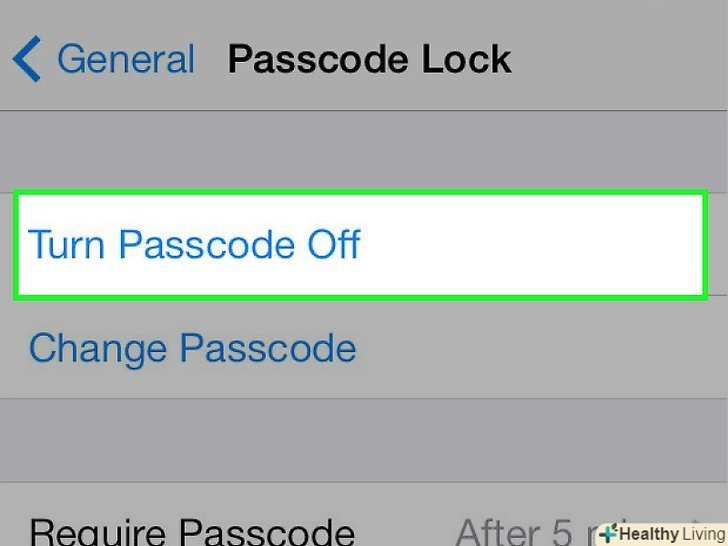
Task: Click the green highlight border's left edge
Action: point(16,245)
